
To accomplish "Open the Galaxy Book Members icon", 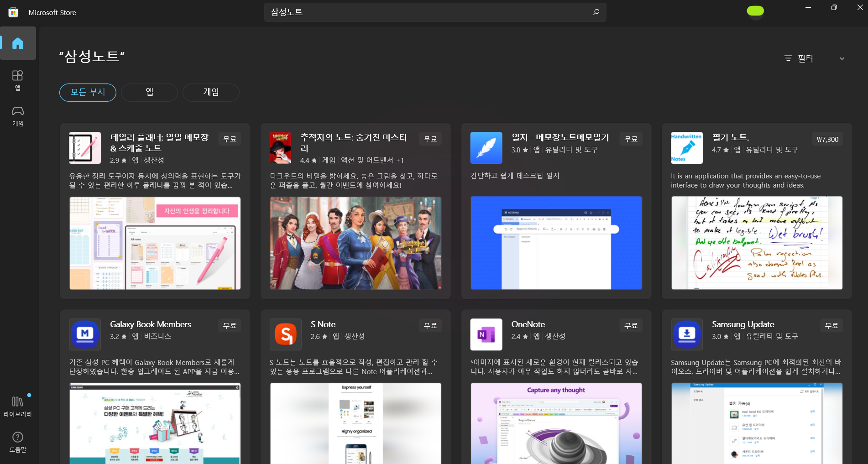I will point(85,334).
